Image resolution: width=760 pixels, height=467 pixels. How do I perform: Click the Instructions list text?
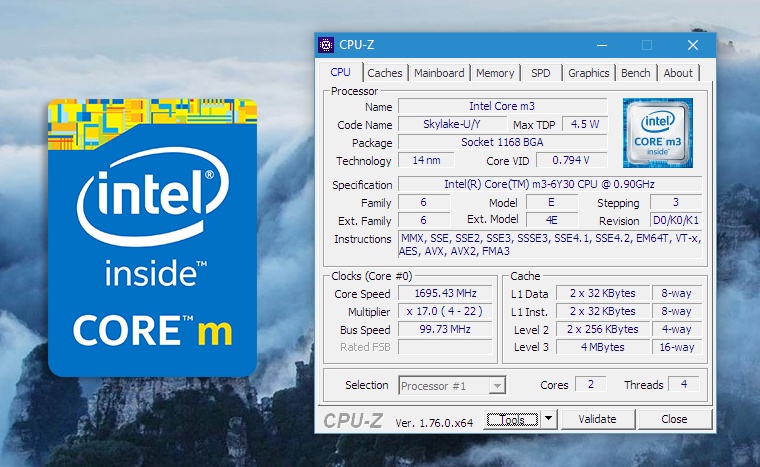point(550,244)
